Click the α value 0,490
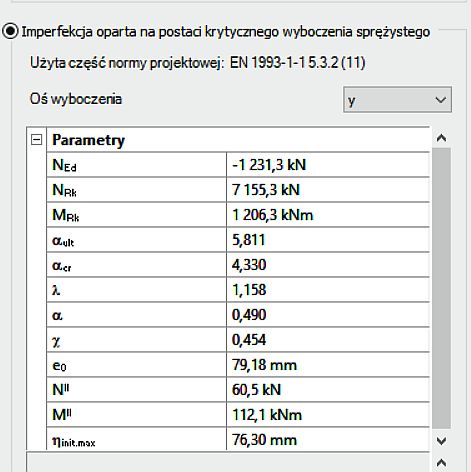This screenshot has width=471, height=472. [328, 315]
